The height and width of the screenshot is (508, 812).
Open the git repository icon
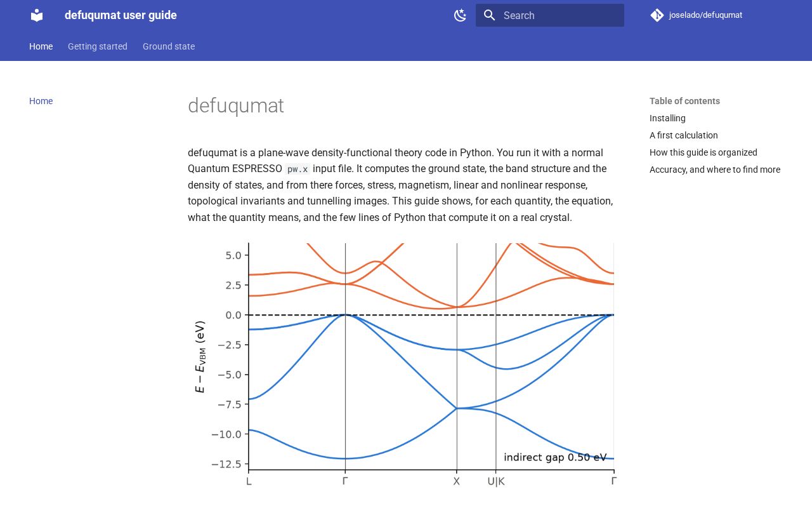coord(657,15)
